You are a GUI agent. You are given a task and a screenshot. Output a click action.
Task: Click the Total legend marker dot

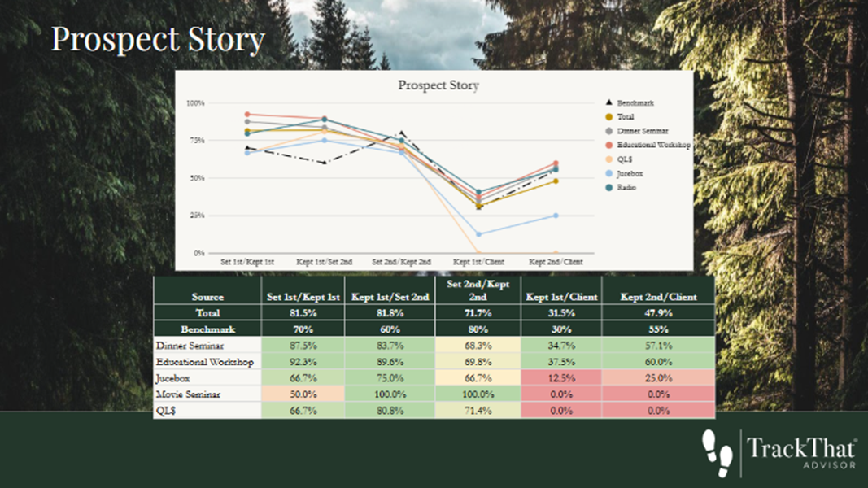click(x=610, y=117)
